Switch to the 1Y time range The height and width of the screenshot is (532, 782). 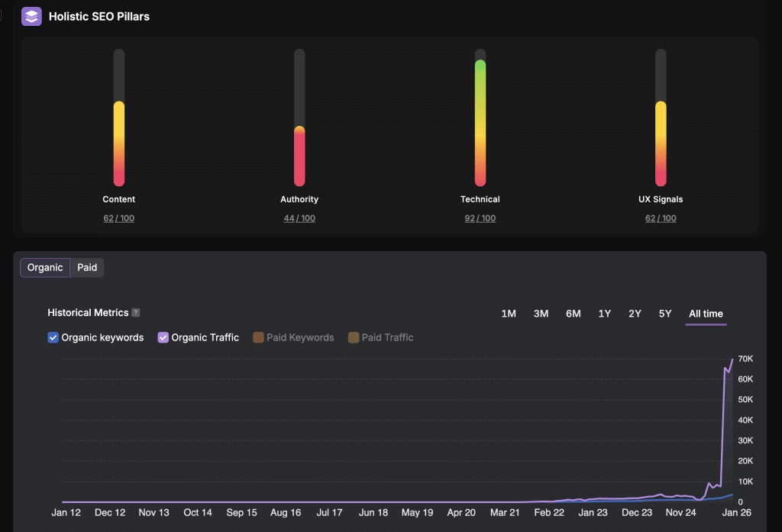pos(604,313)
